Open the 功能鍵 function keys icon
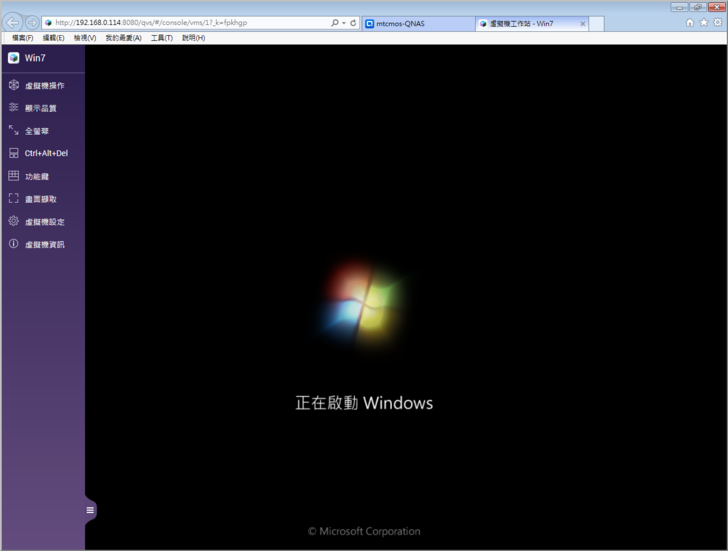 point(14,176)
